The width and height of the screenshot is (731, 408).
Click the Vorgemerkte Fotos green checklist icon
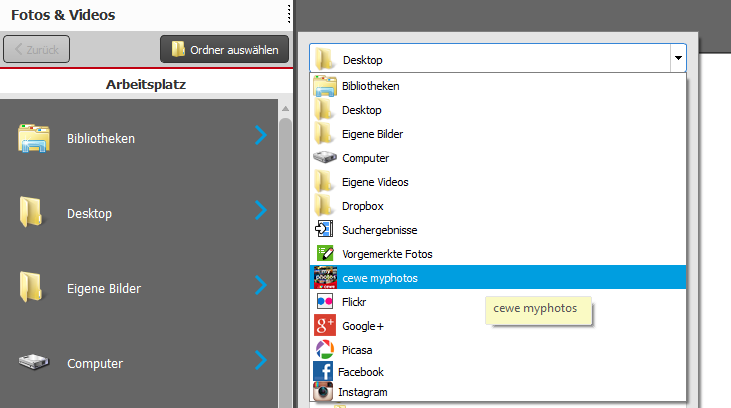325,254
